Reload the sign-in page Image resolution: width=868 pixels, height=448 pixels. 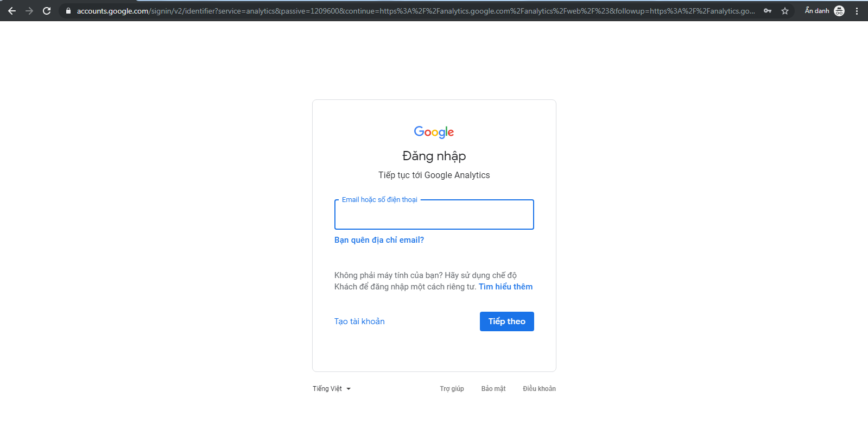[x=47, y=11]
